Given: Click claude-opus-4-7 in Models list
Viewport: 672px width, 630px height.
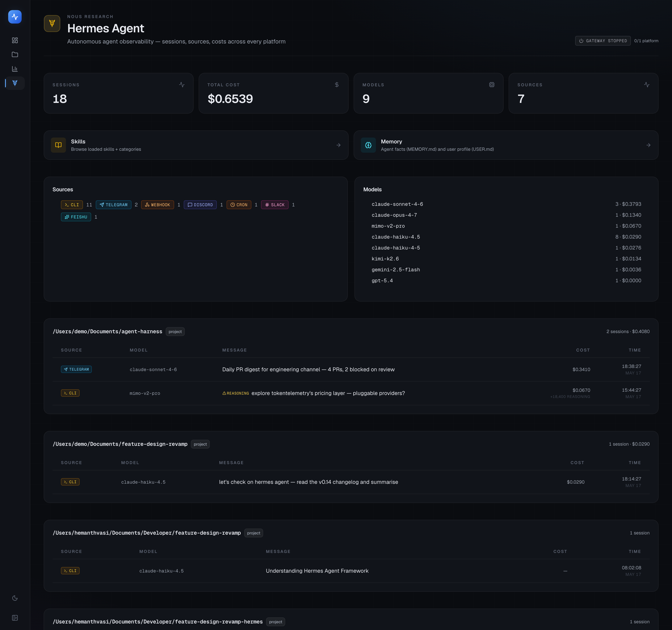Looking at the screenshot, I should point(394,215).
